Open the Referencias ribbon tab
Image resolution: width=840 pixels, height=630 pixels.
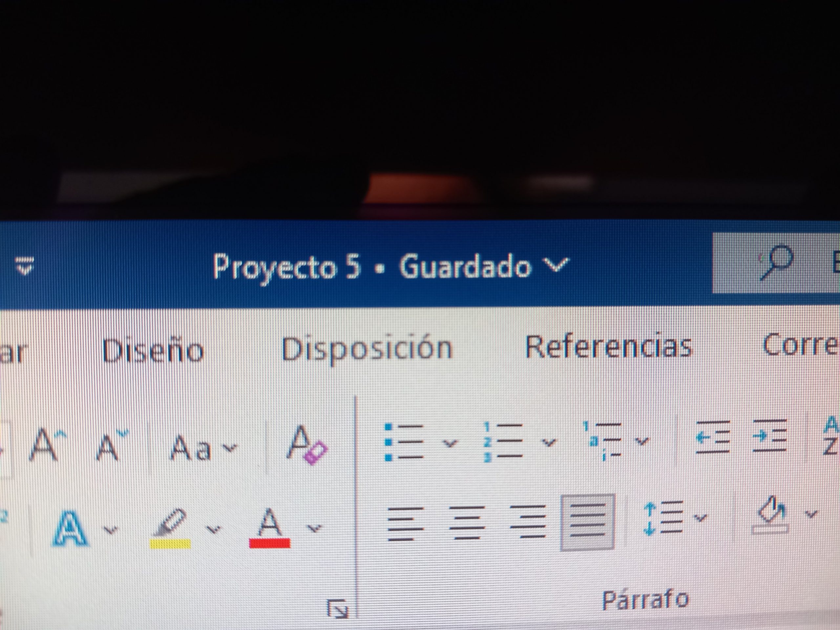pyautogui.click(x=608, y=347)
